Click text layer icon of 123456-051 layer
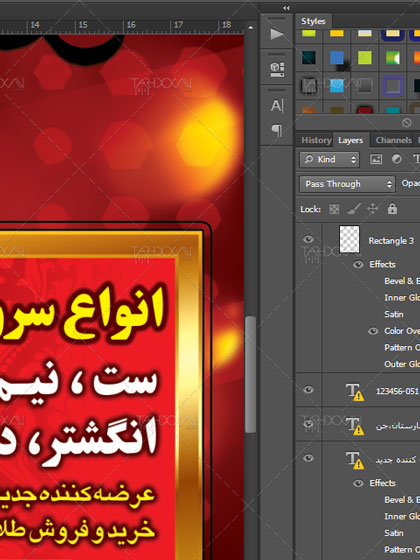Image resolution: width=420 pixels, height=560 pixels. pos(354,391)
